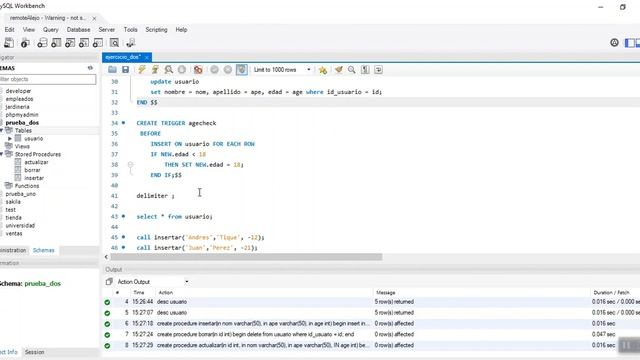
Task: Toggle word wrapping in editor
Action: pos(378,70)
